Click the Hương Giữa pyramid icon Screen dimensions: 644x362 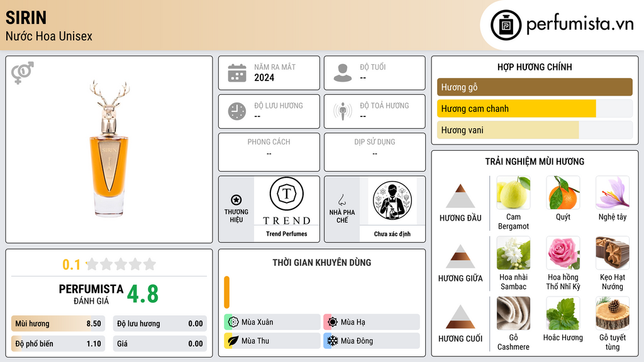(460, 256)
